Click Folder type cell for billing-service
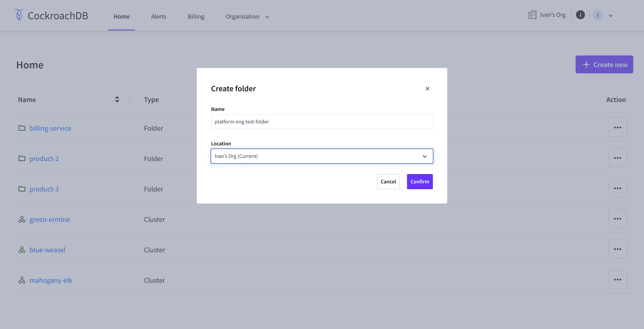The height and width of the screenshot is (329, 644). [153, 128]
